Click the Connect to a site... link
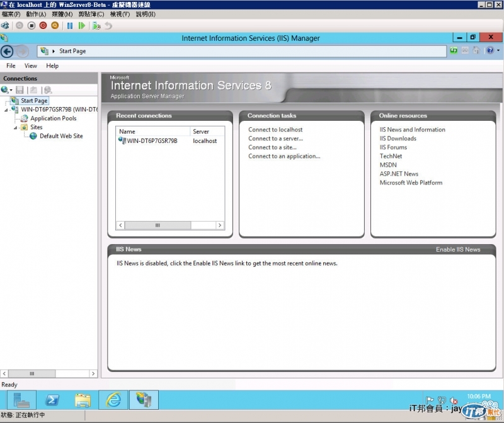 [272, 147]
